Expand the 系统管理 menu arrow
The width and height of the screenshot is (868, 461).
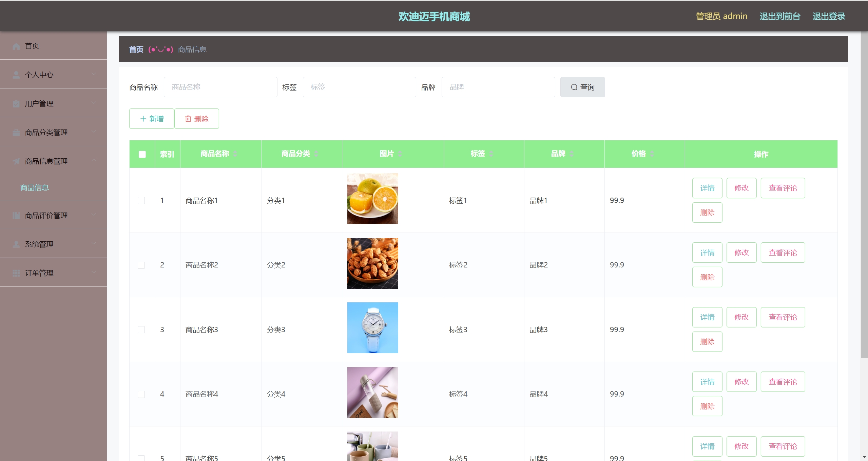click(94, 243)
